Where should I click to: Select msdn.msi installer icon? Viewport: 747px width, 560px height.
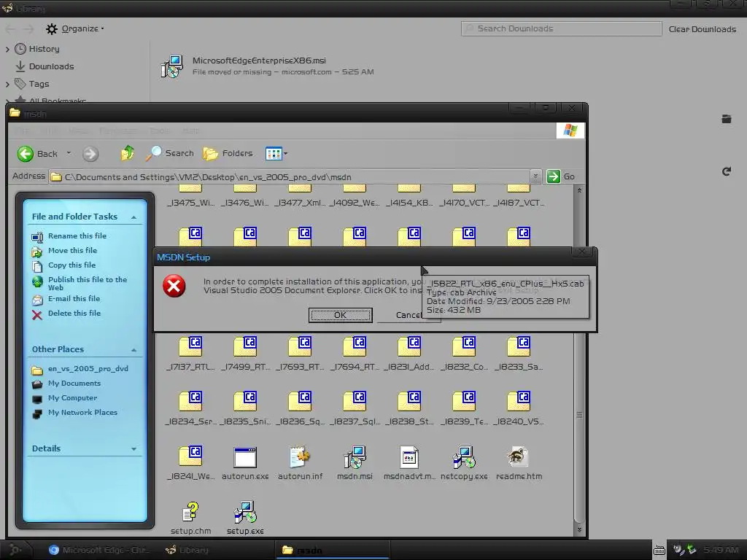(355, 457)
